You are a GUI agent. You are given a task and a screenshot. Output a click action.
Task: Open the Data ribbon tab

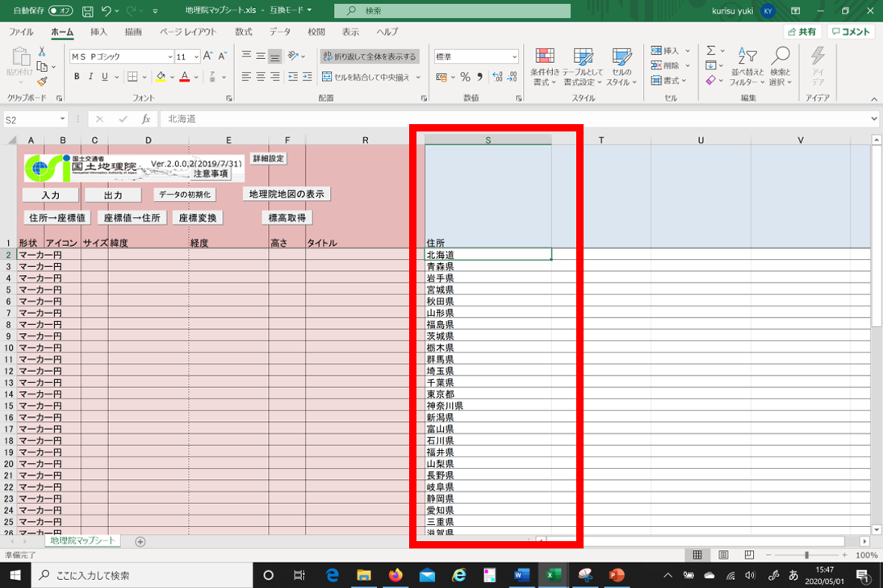tap(280, 32)
